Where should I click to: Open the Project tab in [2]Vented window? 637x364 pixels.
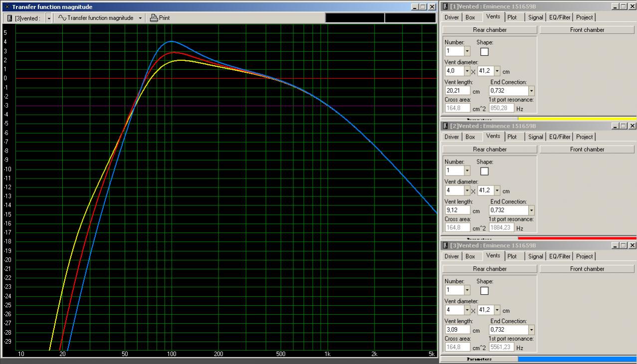click(x=584, y=137)
